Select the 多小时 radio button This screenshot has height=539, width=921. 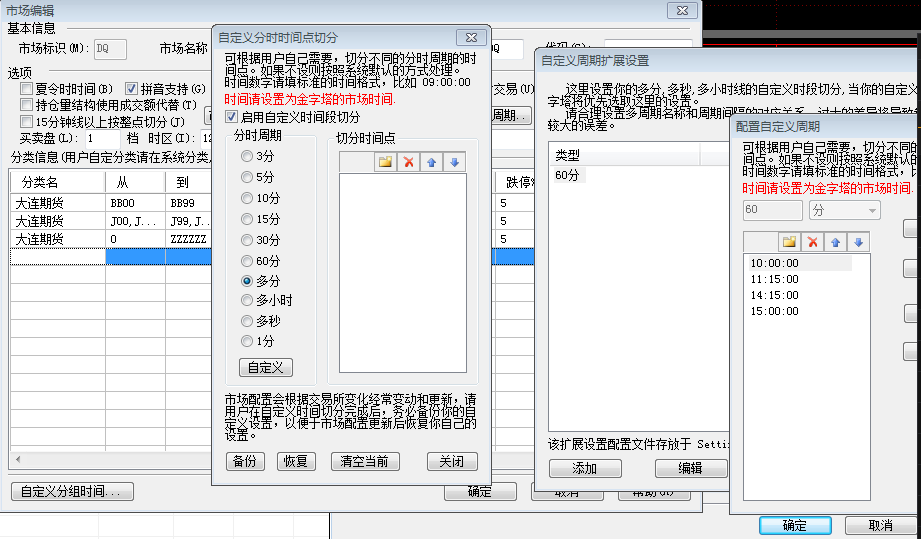click(x=247, y=300)
